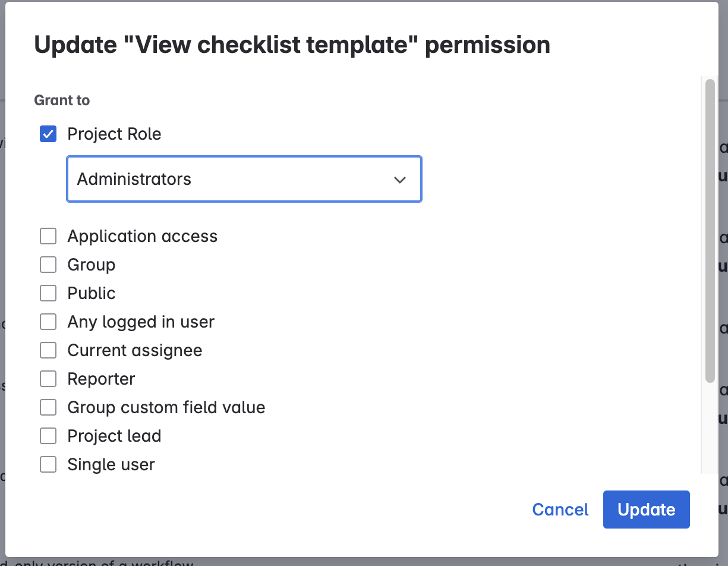The width and height of the screenshot is (728, 566).
Task: Enable the Application access checkbox
Action: (x=48, y=237)
